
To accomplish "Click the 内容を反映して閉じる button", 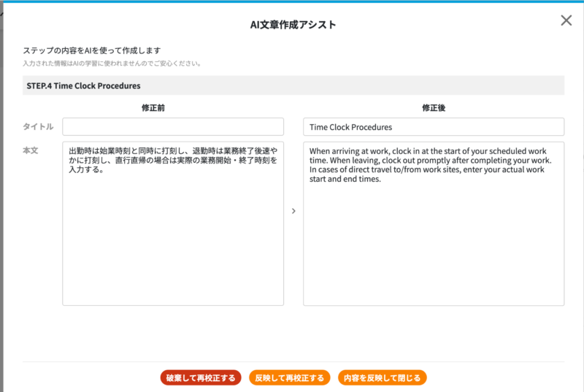I will click(x=382, y=378).
